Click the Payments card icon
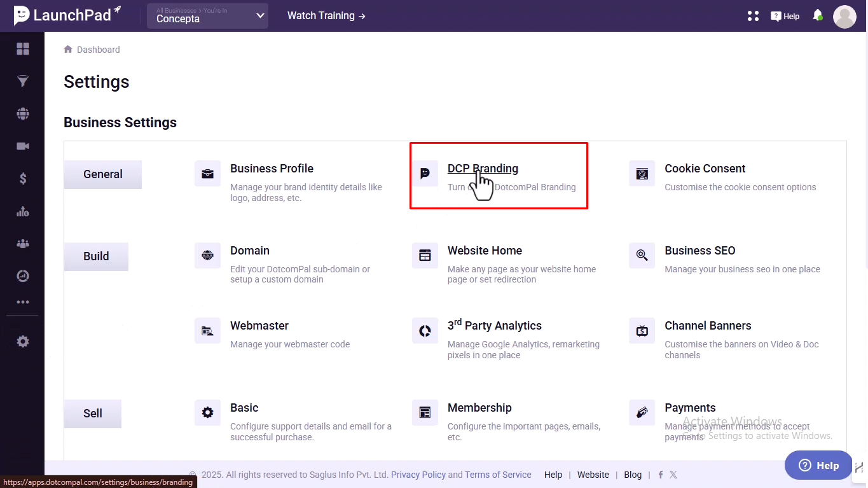Screen dimensions: 868x488 (642, 413)
